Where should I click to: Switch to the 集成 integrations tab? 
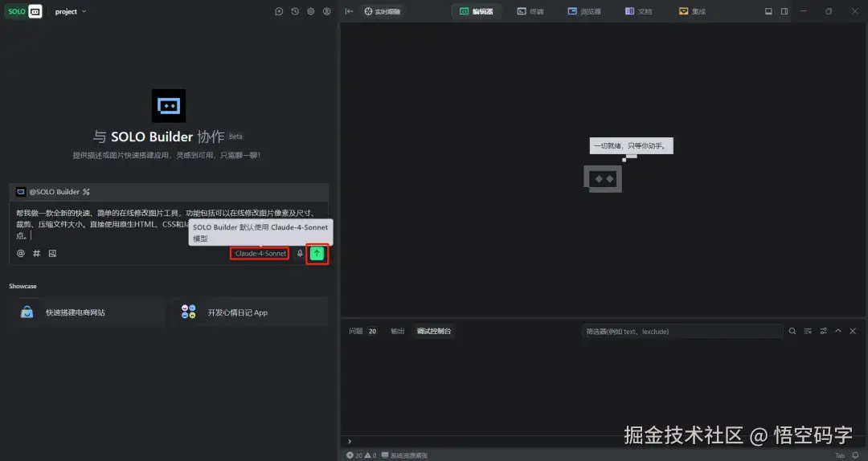tap(693, 11)
